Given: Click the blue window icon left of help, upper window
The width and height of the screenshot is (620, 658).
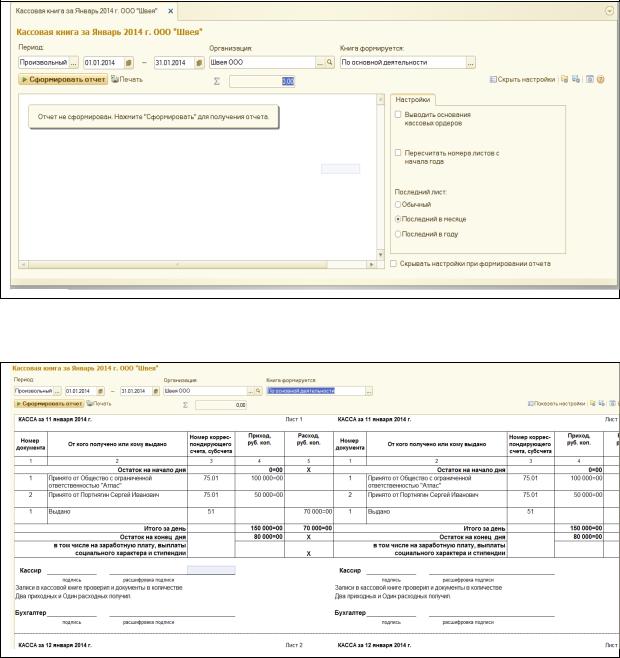Looking at the screenshot, I should pos(590,79).
